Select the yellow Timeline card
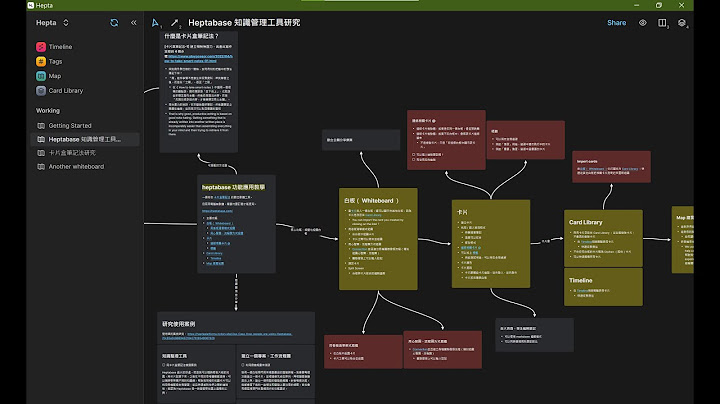 (603, 287)
